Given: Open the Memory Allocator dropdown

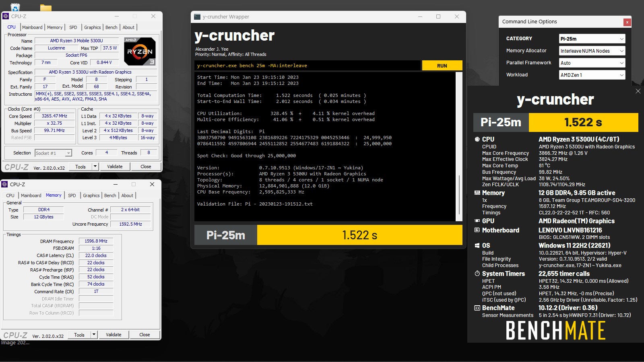Looking at the screenshot, I should point(592,51).
